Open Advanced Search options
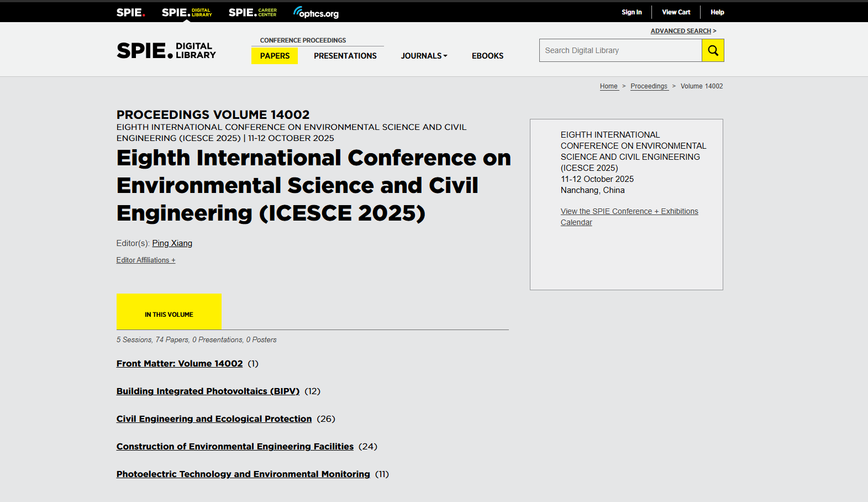 (681, 31)
